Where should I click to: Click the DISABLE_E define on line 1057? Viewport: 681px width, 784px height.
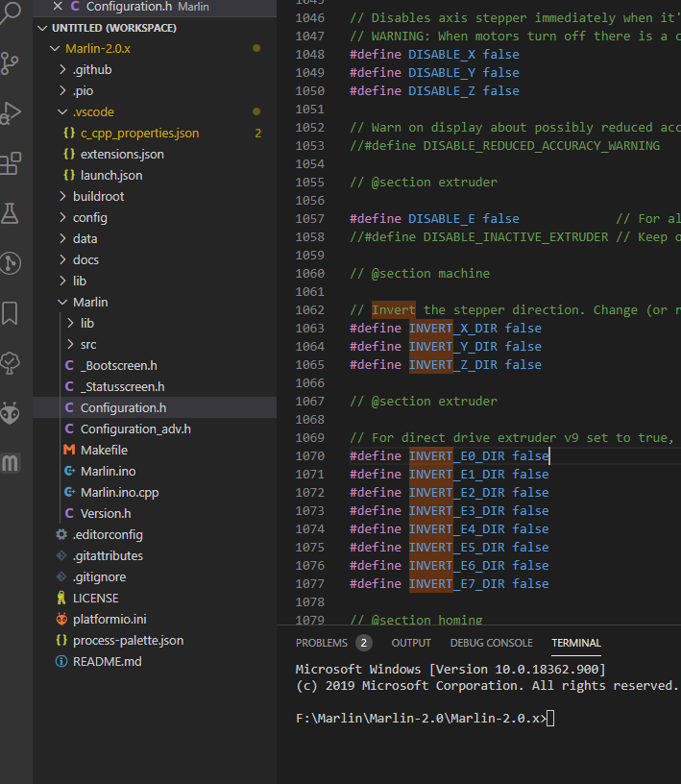click(442, 218)
